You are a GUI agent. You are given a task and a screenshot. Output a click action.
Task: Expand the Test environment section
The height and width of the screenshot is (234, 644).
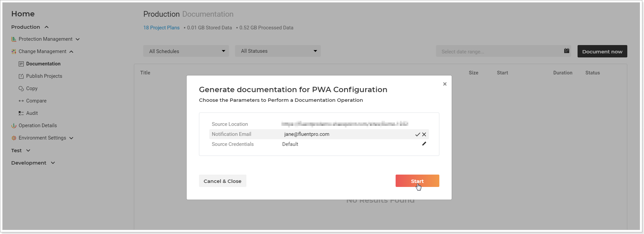point(28,151)
